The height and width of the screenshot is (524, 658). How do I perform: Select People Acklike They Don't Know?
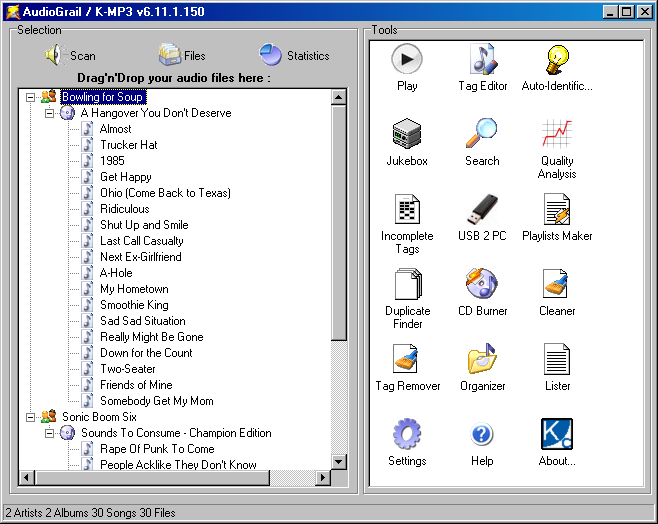(x=178, y=464)
